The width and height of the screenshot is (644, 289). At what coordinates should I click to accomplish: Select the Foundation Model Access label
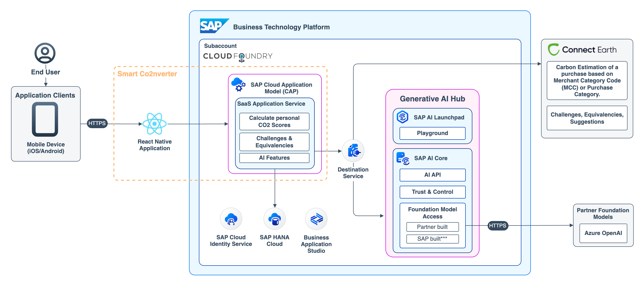point(432,213)
